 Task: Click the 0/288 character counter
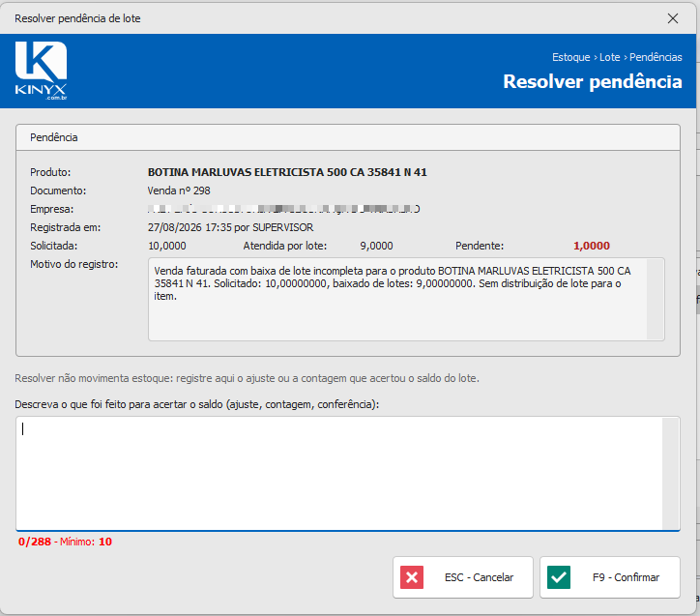35,542
